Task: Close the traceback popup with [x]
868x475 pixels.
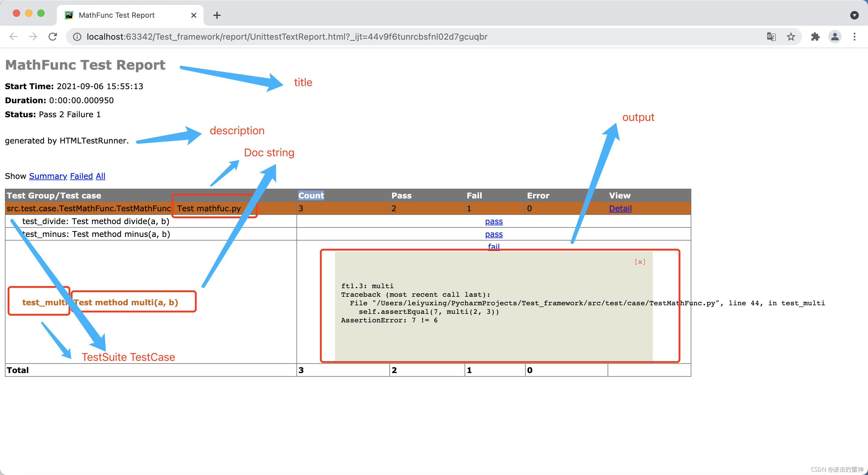Action: (640, 262)
